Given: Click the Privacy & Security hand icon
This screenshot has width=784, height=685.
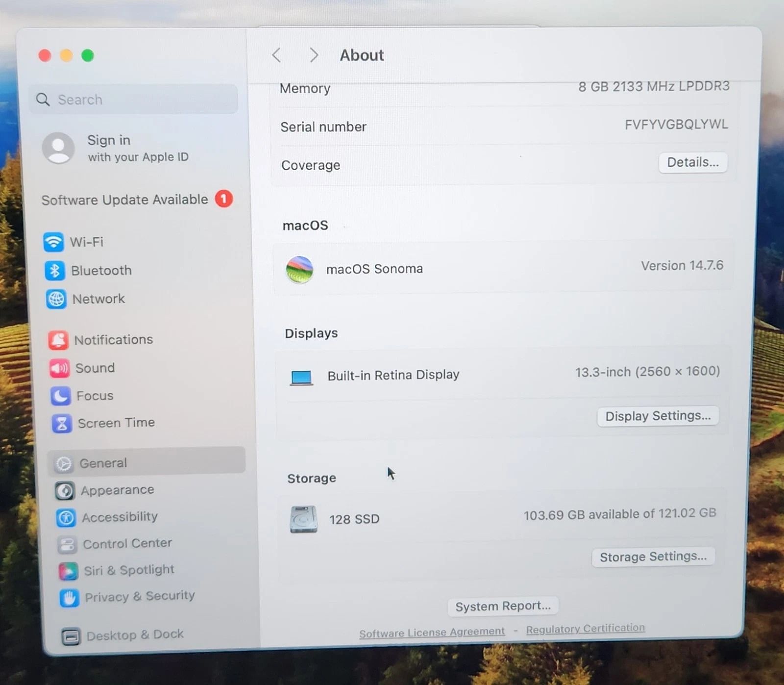Looking at the screenshot, I should point(69,597).
